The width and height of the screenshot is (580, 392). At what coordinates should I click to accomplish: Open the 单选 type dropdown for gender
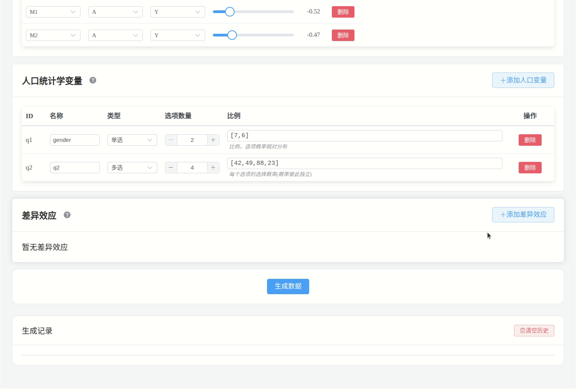pyautogui.click(x=132, y=140)
